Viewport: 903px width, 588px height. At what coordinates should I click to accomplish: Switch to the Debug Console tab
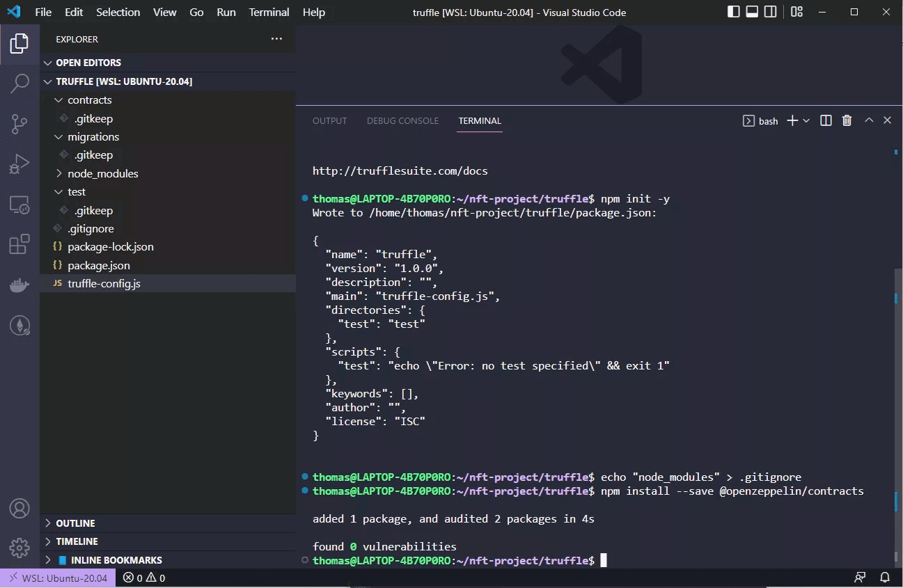coord(402,121)
